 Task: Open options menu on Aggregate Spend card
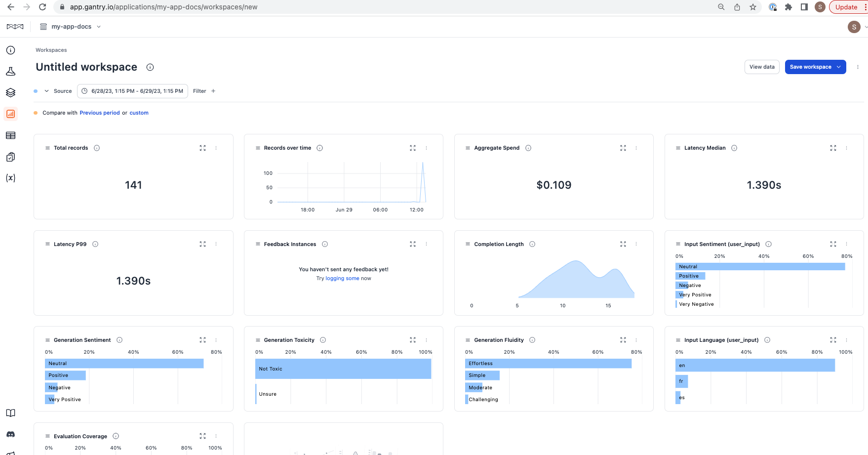coord(636,148)
